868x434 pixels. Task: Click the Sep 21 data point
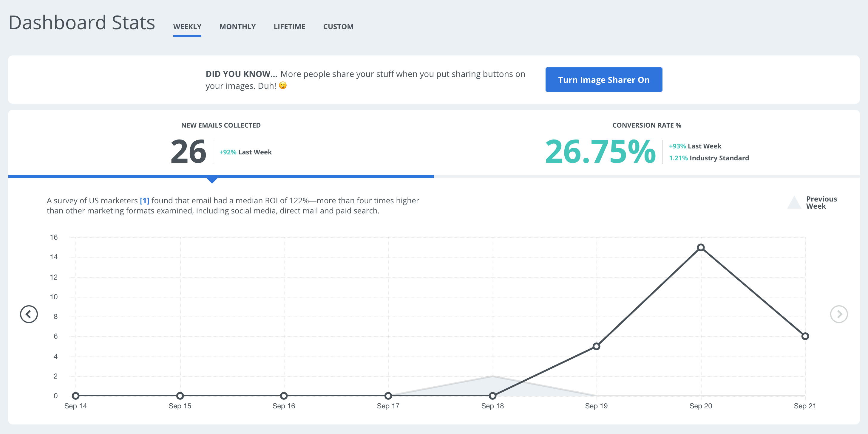(805, 336)
